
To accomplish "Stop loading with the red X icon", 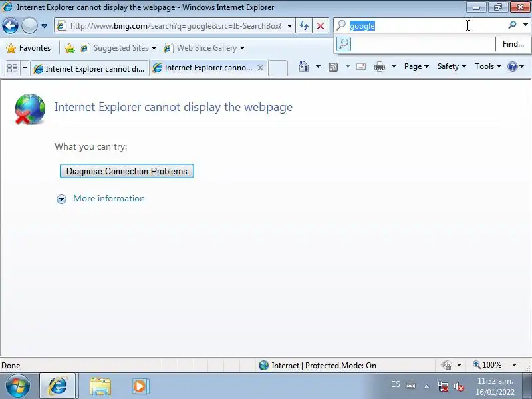I will 321,26.
